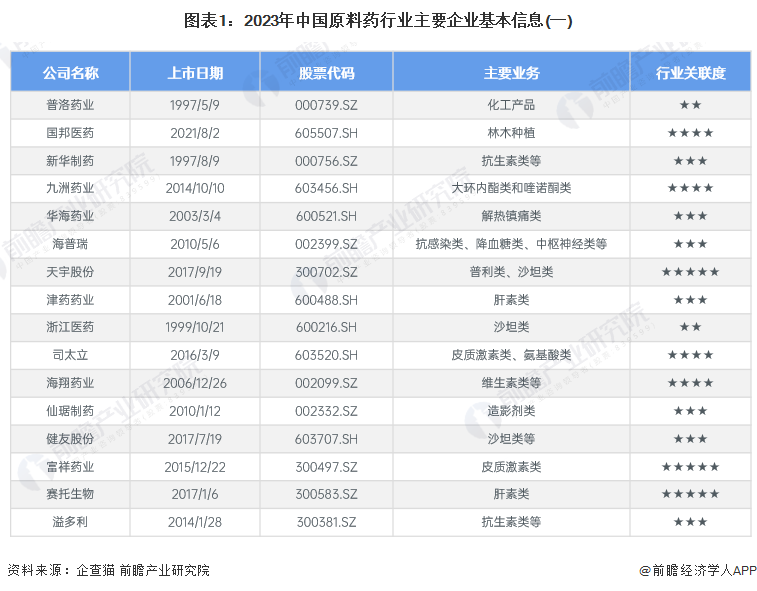The image size is (757, 591).
Task: Click listing date 2017/9/19
Action: coord(195,272)
